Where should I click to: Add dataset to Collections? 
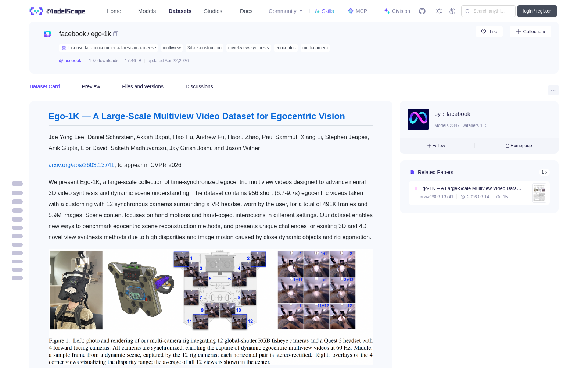point(531,32)
